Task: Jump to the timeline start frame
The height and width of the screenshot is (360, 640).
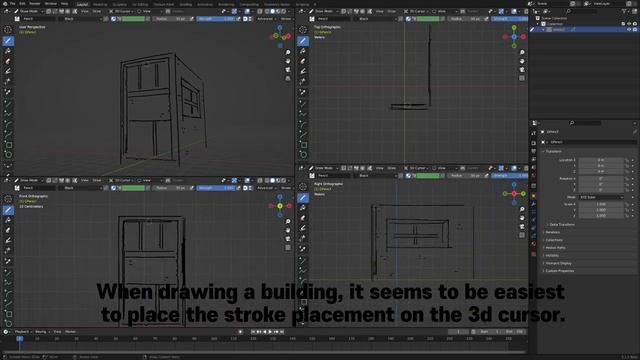Action: [x=253, y=332]
